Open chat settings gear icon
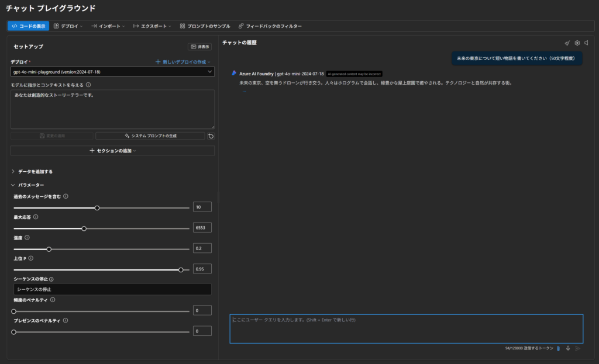 coord(577,43)
